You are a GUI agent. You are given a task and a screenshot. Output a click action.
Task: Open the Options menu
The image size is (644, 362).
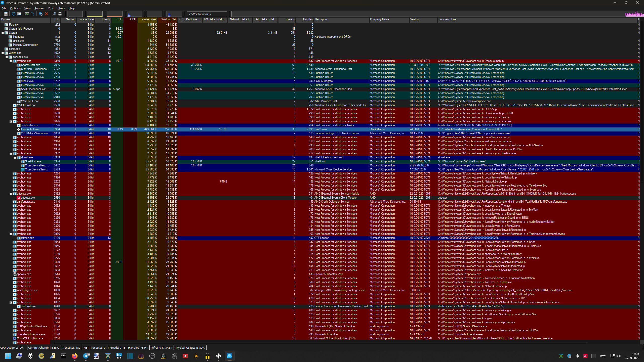click(15, 8)
